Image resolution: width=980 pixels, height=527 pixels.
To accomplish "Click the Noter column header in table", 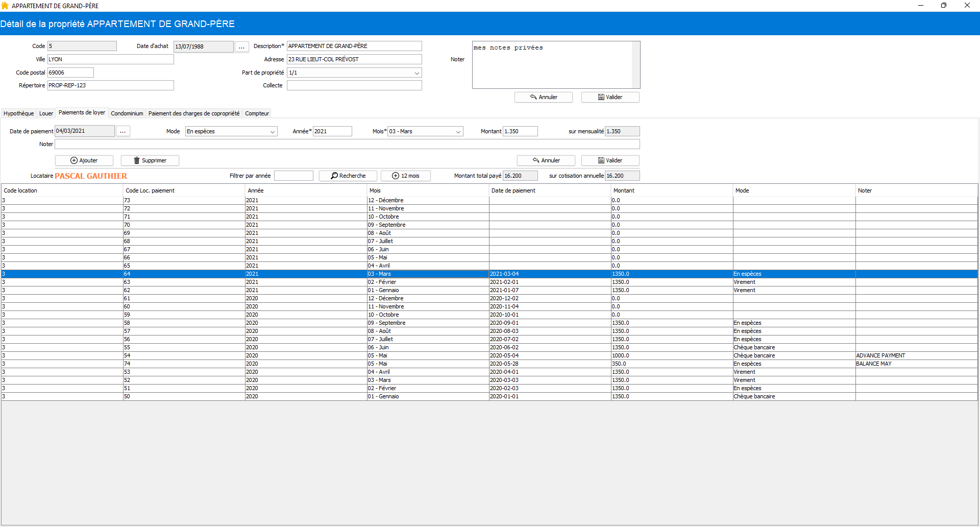I will tap(916, 190).
